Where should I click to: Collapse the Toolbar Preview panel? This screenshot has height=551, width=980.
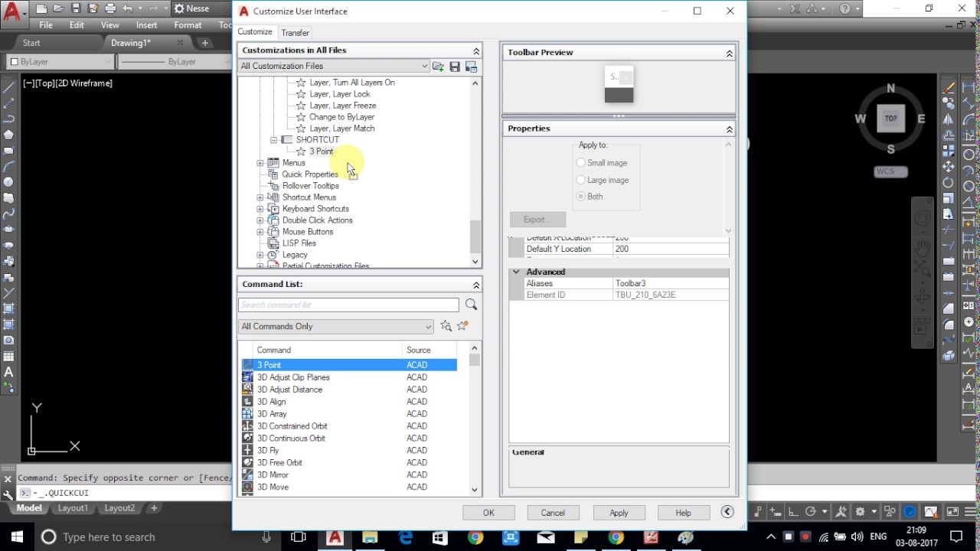[729, 53]
